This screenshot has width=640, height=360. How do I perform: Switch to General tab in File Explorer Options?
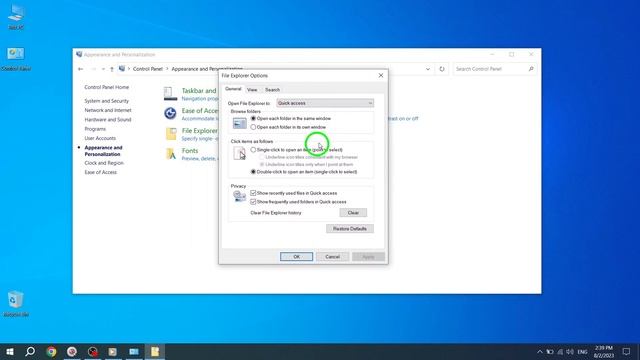click(x=233, y=89)
